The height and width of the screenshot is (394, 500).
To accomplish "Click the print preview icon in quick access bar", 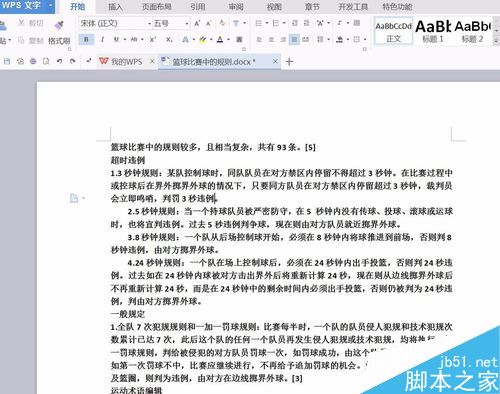I will 46,61.
